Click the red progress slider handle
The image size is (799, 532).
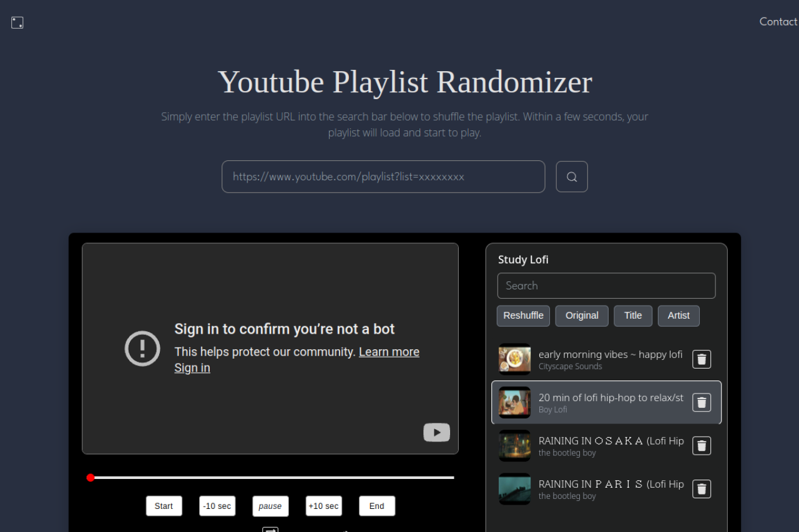(91, 478)
